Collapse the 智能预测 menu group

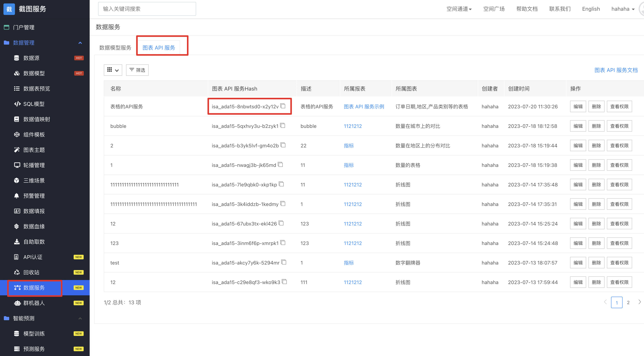point(80,318)
